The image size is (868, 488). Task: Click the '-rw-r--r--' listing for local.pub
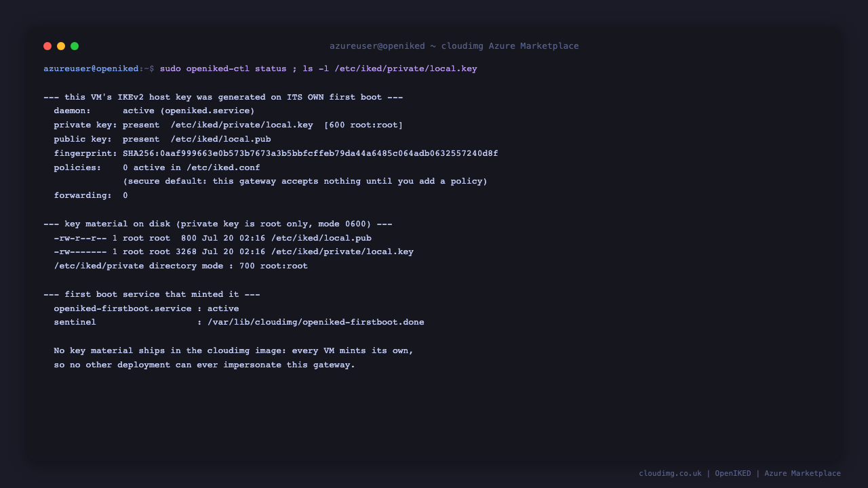tap(213, 238)
